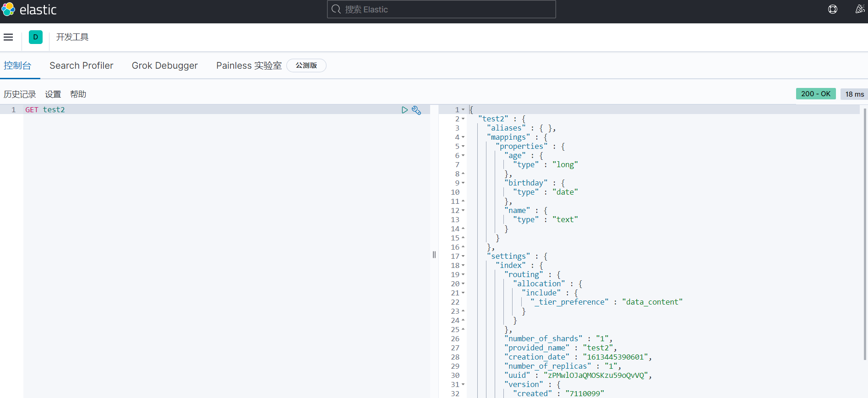This screenshot has height=398, width=868.
Task: Click the "number_of_replicas" line
Action: (563, 366)
